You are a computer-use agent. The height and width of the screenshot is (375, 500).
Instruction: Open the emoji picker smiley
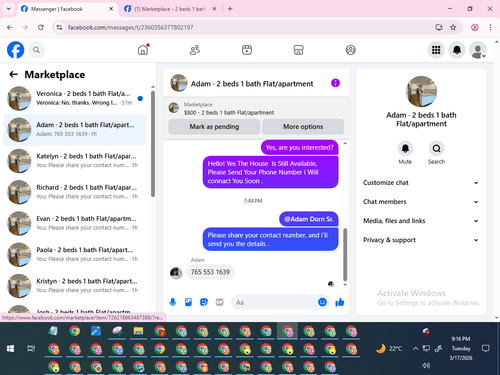click(322, 302)
